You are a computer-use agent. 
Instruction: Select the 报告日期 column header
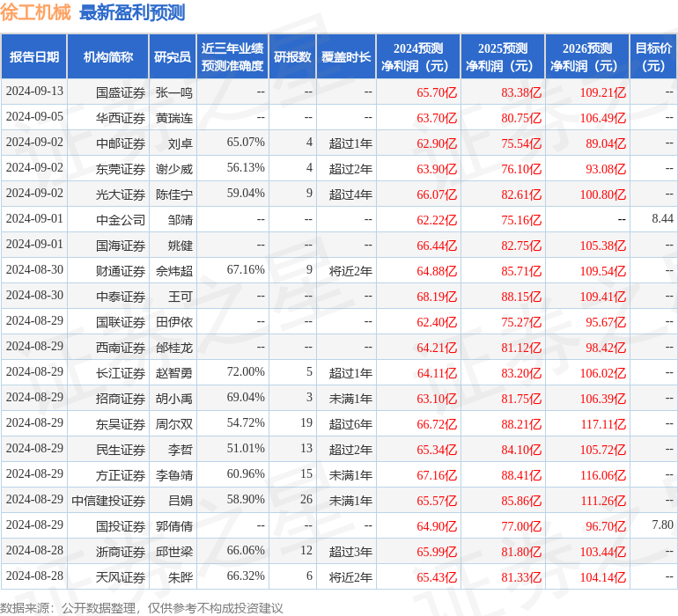coord(33,56)
